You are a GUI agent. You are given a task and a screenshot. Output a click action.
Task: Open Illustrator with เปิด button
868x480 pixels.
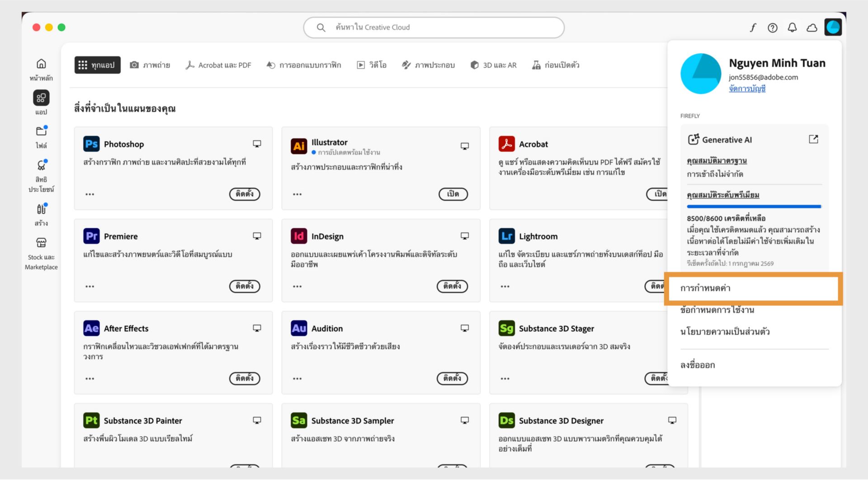[x=453, y=194]
